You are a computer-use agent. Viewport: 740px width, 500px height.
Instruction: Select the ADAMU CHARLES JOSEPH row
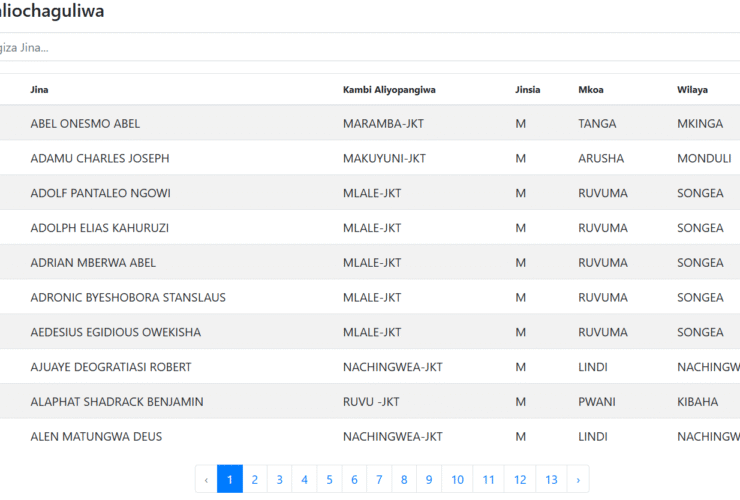click(x=100, y=158)
